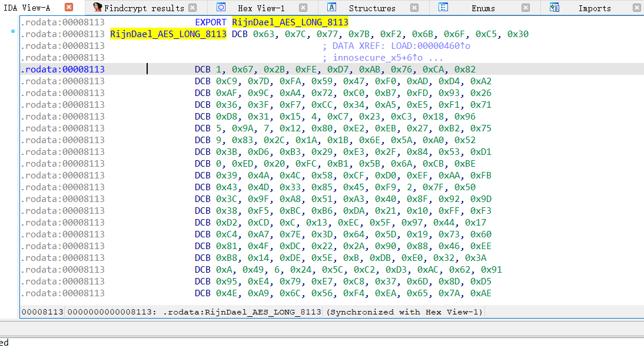Image resolution: width=644 pixels, height=351 pixels.
Task: Switch to the Hex View-1 tab
Action: [261, 8]
